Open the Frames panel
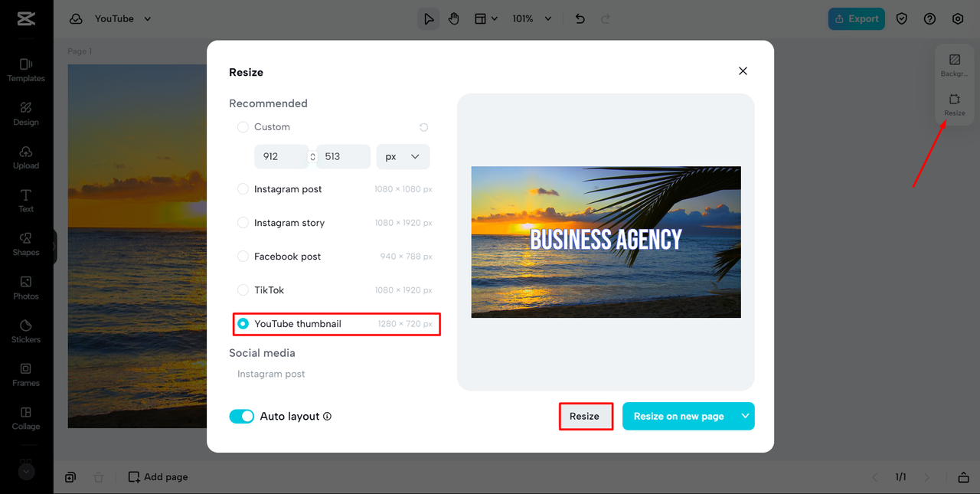Screen dimensions: 980x494 click(26, 375)
